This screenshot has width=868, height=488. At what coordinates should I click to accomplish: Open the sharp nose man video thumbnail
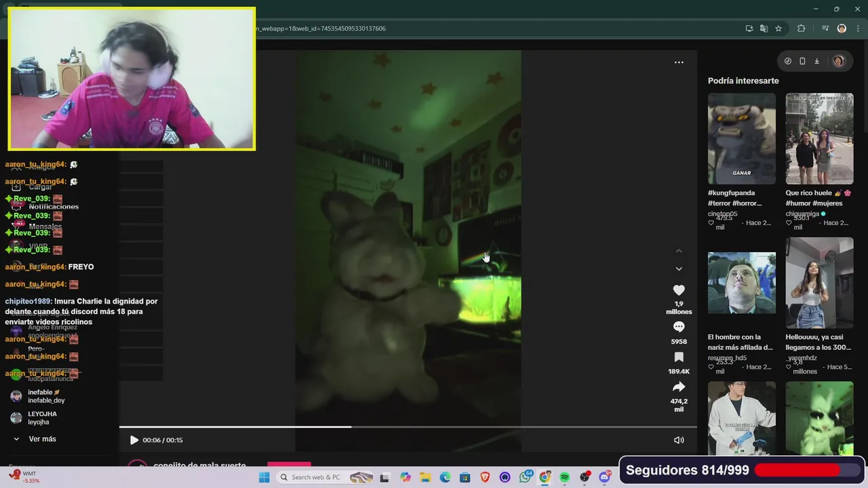pos(742,283)
